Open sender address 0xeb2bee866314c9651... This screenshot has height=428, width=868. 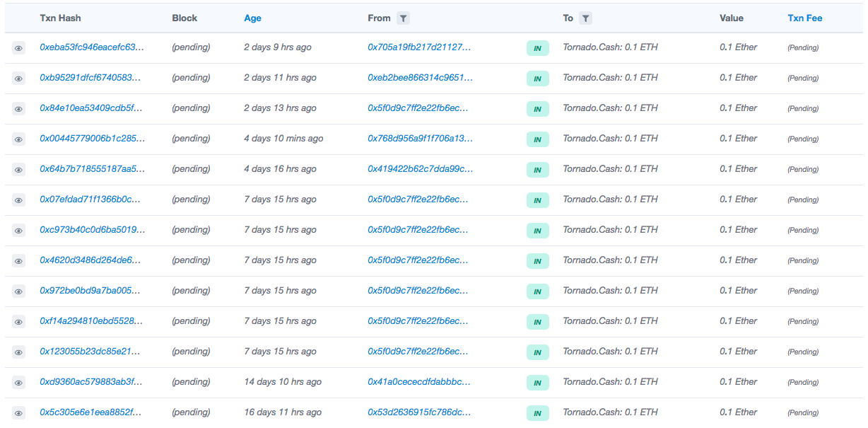[420, 78]
